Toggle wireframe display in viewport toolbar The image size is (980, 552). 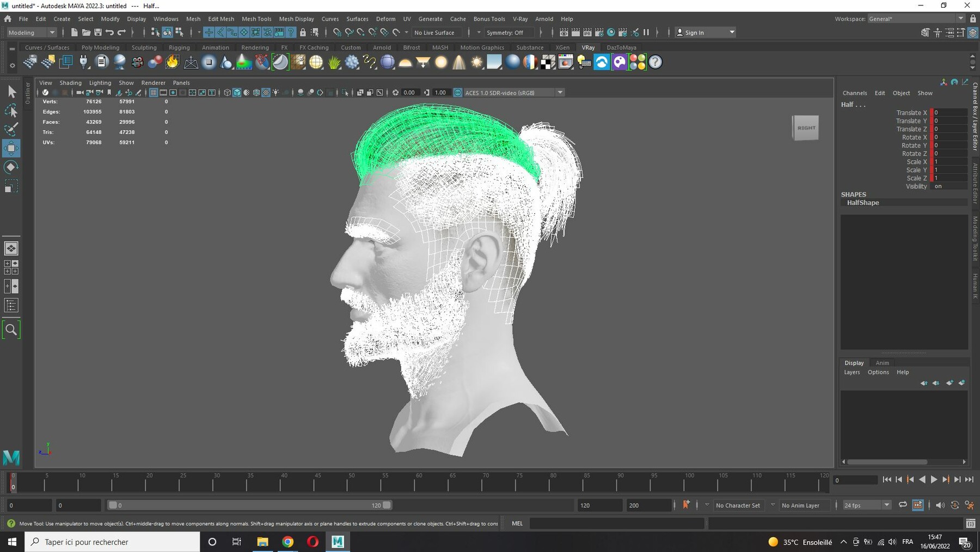227,93
